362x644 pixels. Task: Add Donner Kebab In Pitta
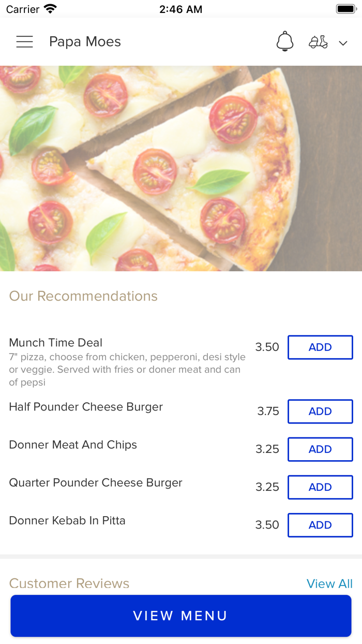tap(320, 525)
